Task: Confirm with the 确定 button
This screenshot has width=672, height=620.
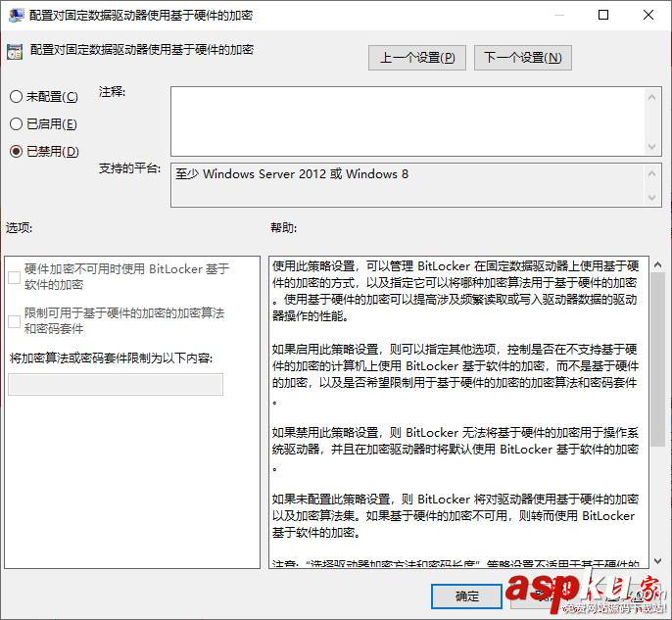Action: 466,596
